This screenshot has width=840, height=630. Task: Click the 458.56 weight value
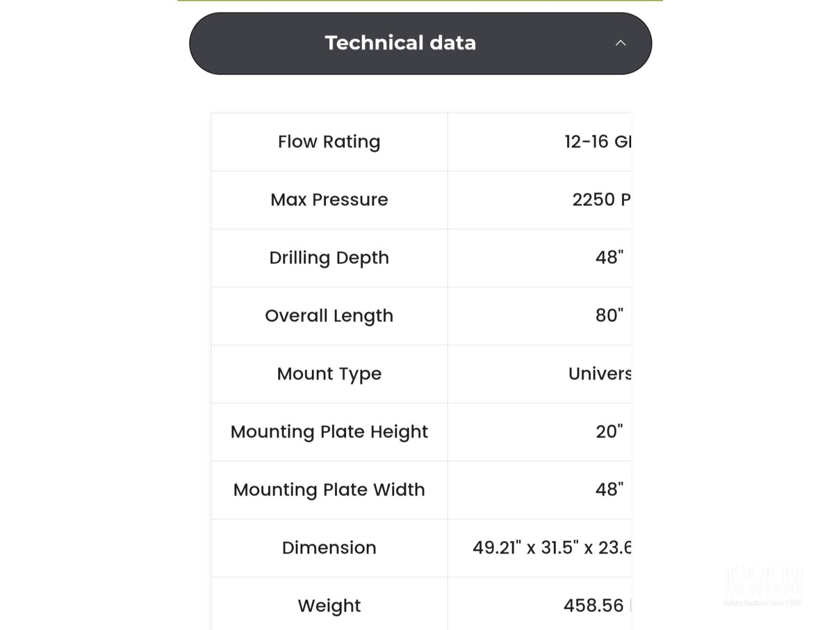click(x=594, y=605)
